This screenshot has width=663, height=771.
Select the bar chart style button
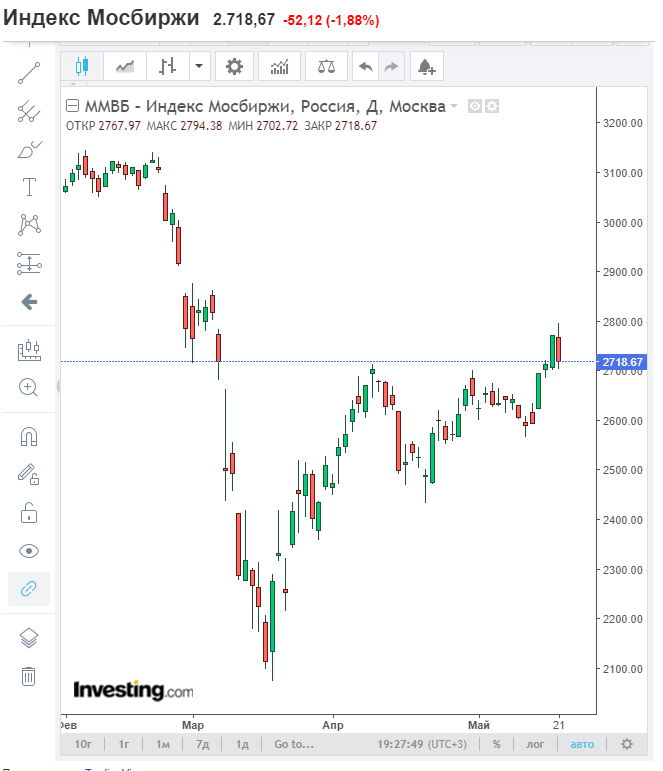[x=168, y=66]
